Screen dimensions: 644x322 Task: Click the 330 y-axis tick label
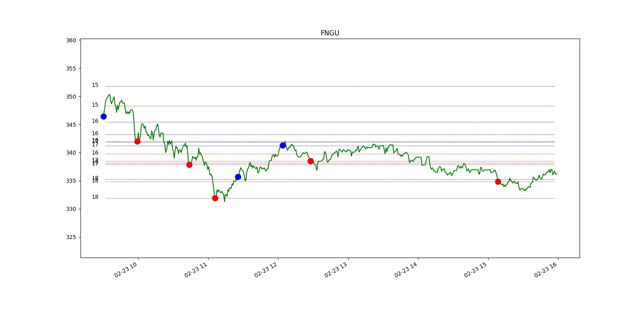pos(71,209)
